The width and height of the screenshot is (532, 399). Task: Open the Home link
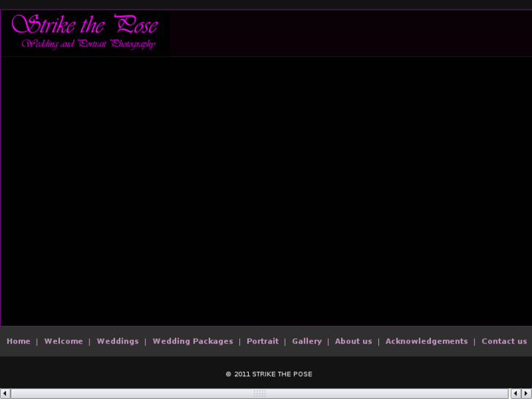(18, 341)
